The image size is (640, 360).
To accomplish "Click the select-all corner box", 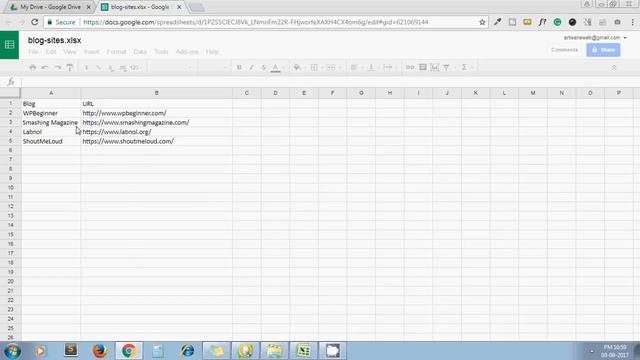I will [10, 93].
